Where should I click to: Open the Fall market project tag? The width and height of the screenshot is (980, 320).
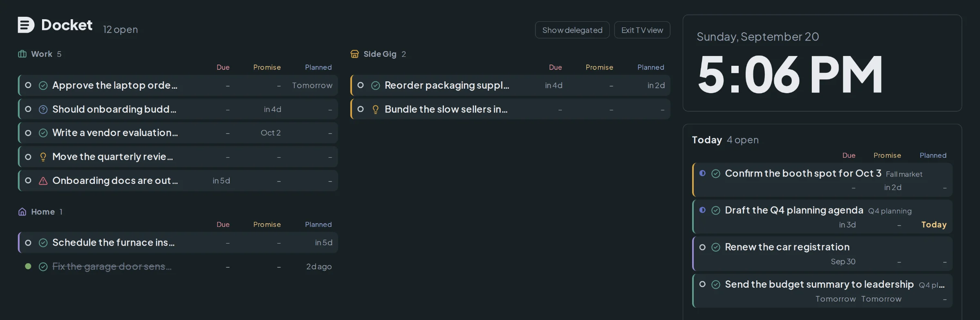904,174
